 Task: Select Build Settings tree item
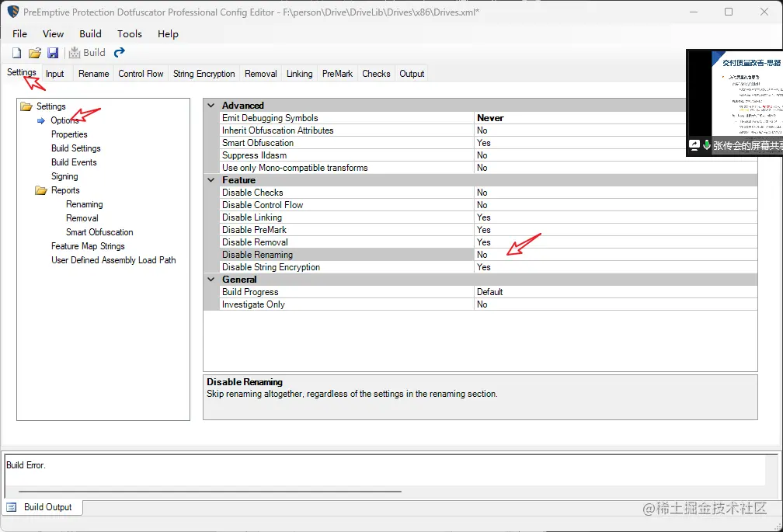[76, 148]
